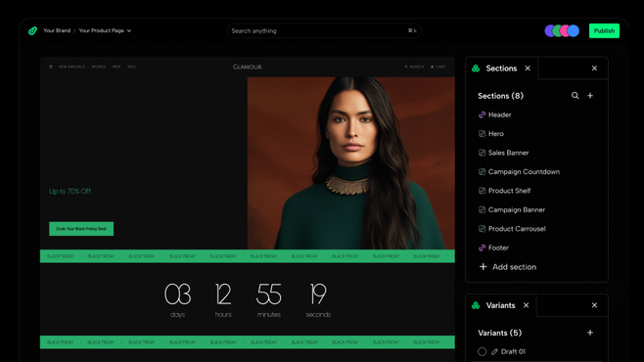The width and height of the screenshot is (644, 362).
Task: Select the blue collaborator avatar
Action: pos(574,30)
